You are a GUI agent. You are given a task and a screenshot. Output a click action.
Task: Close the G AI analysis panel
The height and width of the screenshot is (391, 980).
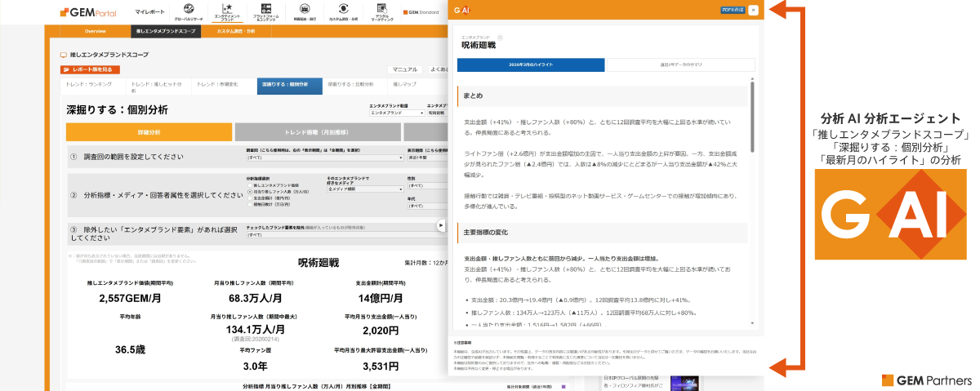(x=753, y=10)
